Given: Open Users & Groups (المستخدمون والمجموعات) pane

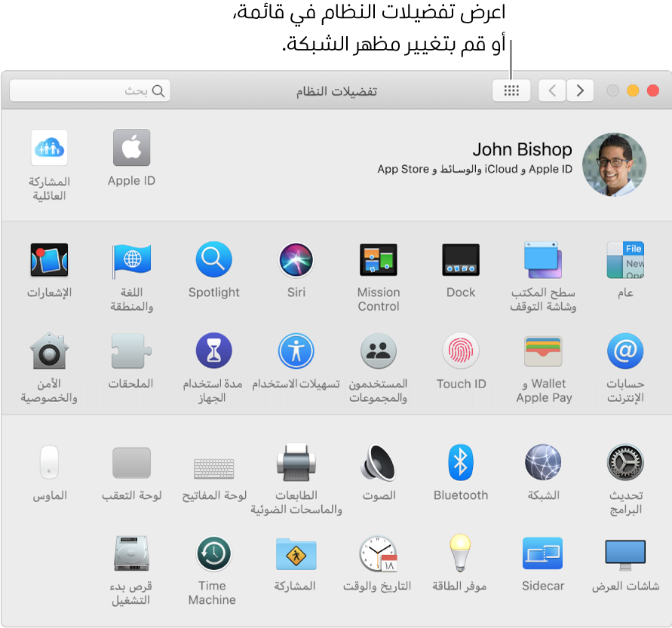Looking at the screenshot, I should (379, 351).
